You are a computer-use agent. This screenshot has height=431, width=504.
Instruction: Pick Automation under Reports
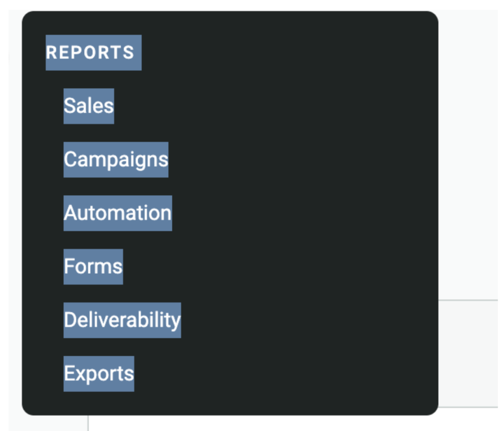click(118, 213)
